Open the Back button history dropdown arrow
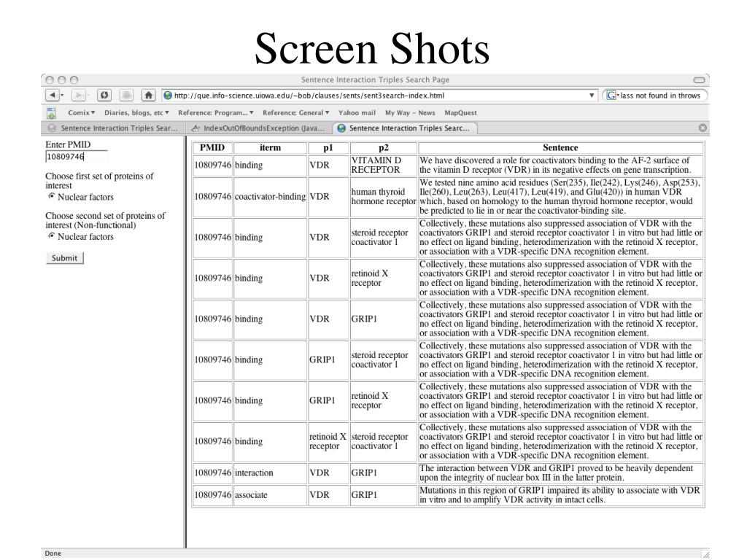 pyautogui.click(x=62, y=96)
